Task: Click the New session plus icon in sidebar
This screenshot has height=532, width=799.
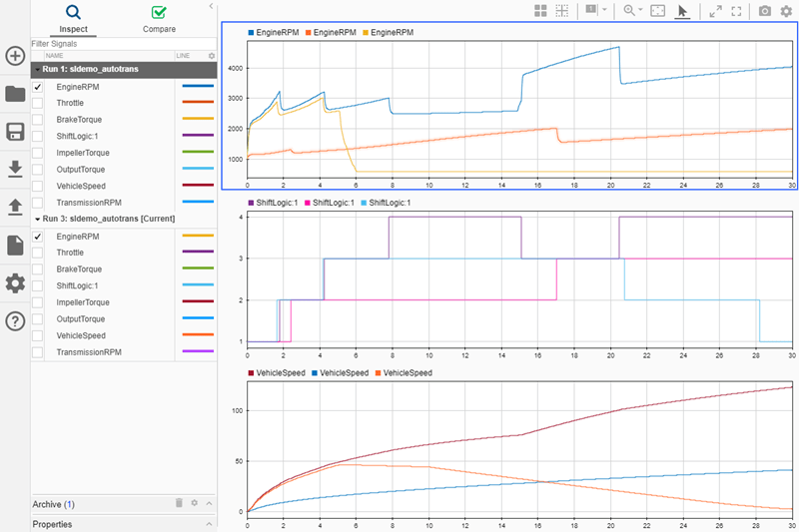Action: click(15, 56)
